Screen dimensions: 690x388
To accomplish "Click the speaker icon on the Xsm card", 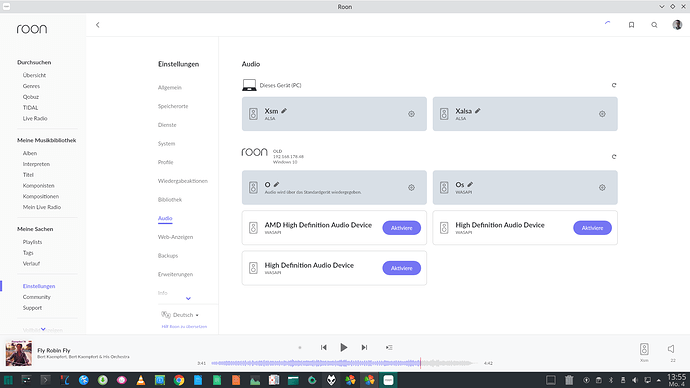I will coord(253,114).
